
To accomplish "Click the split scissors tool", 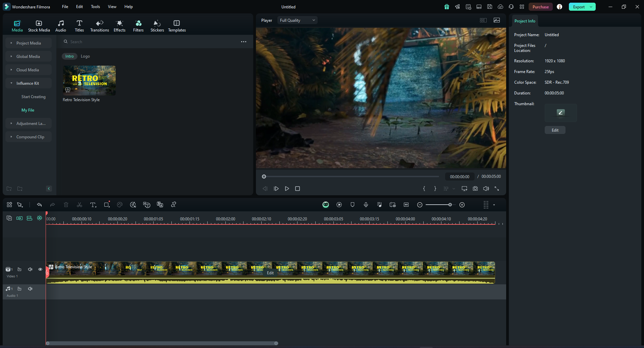I will 79,205.
